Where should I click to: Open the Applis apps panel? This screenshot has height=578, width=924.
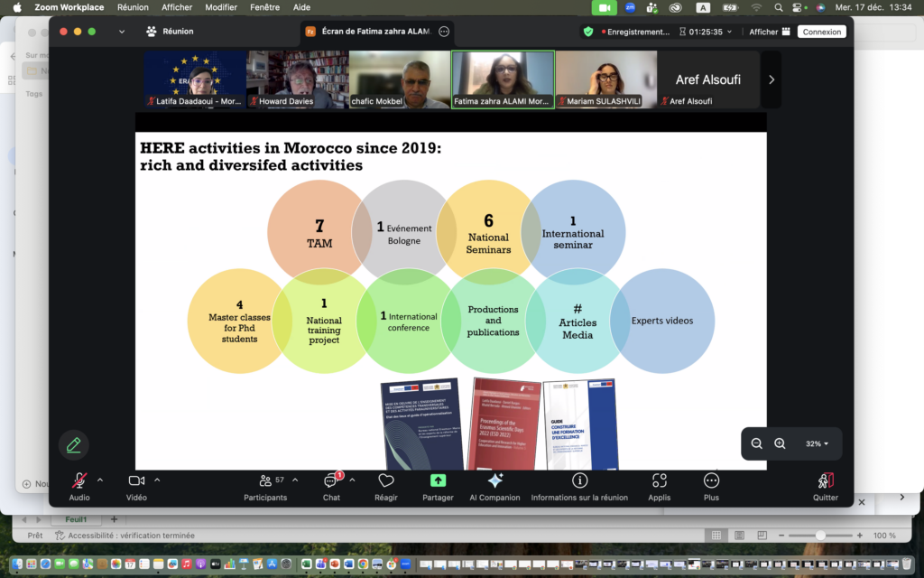pyautogui.click(x=659, y=481)
